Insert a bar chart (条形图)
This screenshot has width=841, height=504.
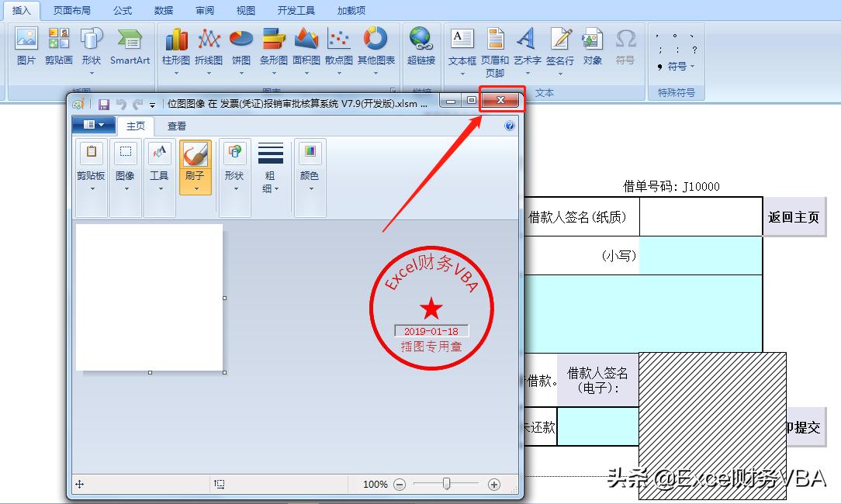click(x=274, y=50)
